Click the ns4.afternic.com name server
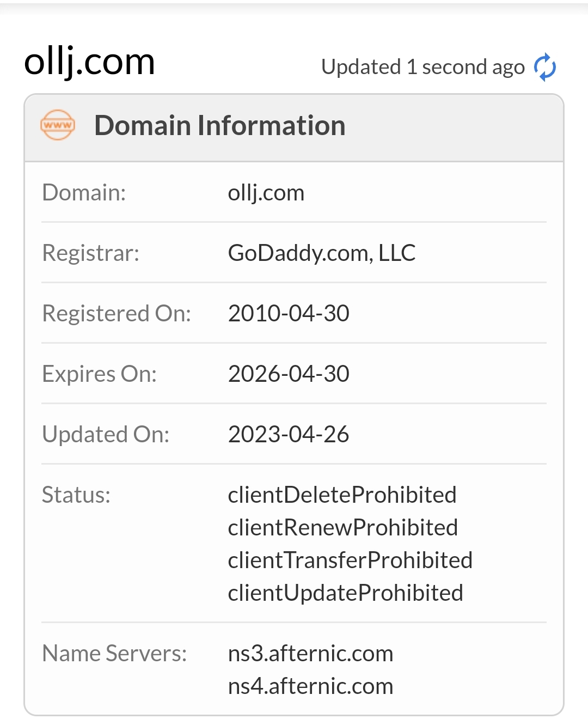 [x=310, y=686]
